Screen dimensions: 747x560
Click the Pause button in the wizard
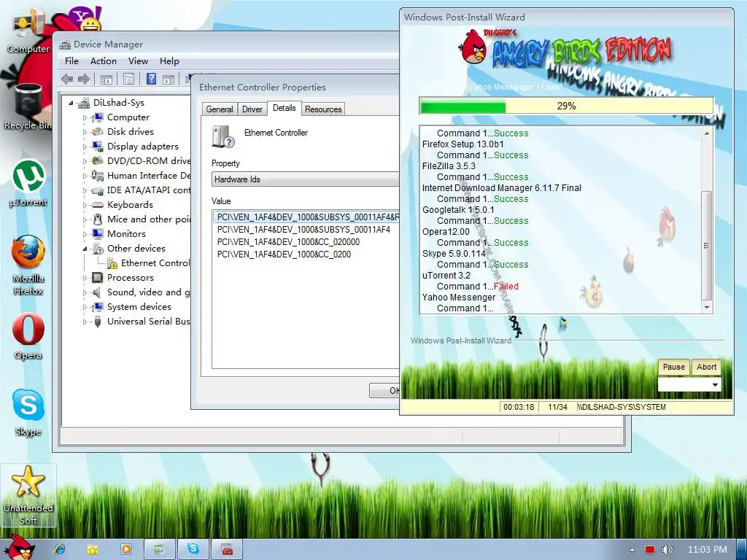pyautogui.click(x=673, y=367)
